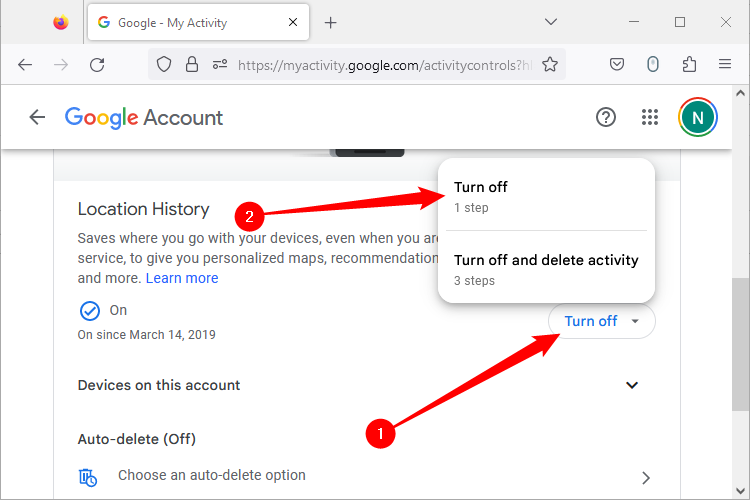This screenshot has width=750, height=500.
Task: Open the N profile avatar
Action: (x=698, y=117)
